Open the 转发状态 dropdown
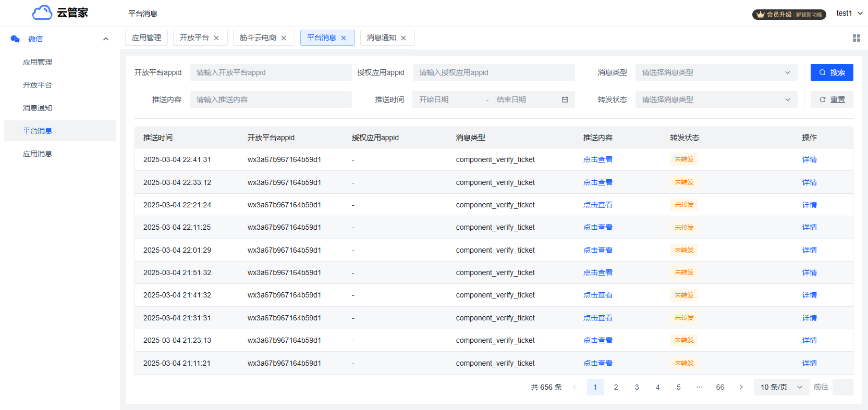Image resolution: width=868 pixels, height=410 pixels. pyautogui.click(x=716, y=100)
